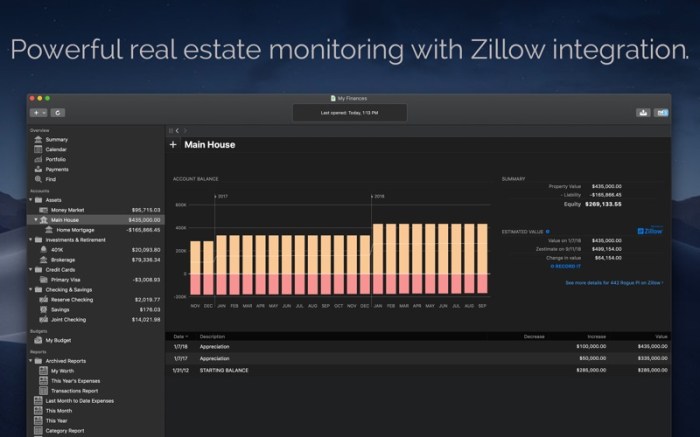The width and height of the screenshot is (700, 437).
Task: Open Last Month to Date Expenses report
Action: point(79,401)
